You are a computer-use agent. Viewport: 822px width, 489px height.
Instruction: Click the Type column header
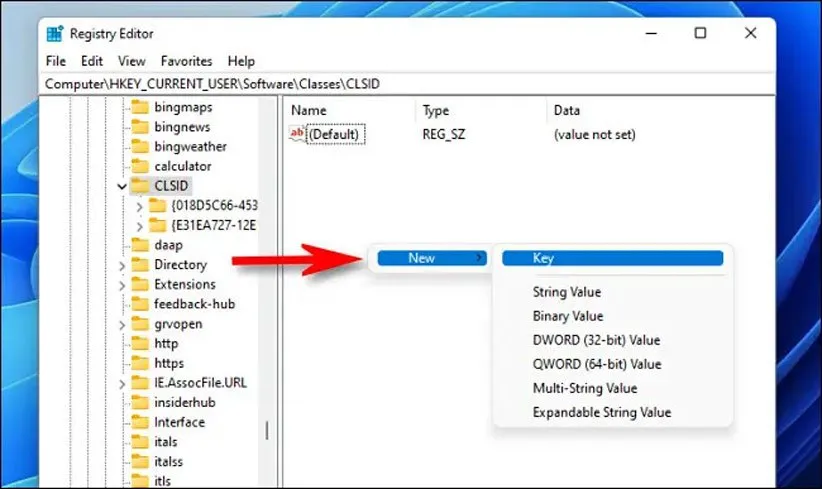click(436, 110)
